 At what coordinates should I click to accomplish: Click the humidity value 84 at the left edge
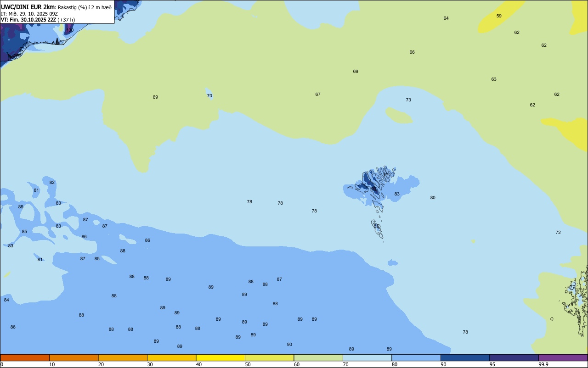[x=6, y=300]
